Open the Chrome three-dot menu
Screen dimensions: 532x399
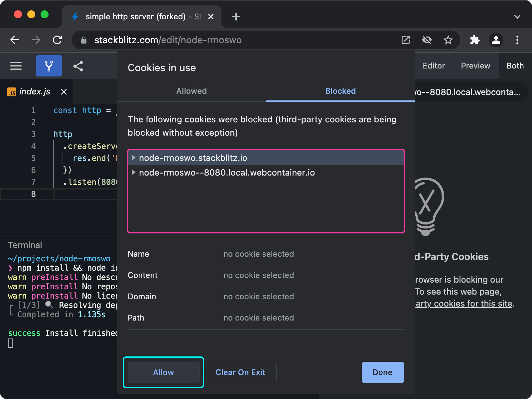pyautogui.click(x=517, y=40)
